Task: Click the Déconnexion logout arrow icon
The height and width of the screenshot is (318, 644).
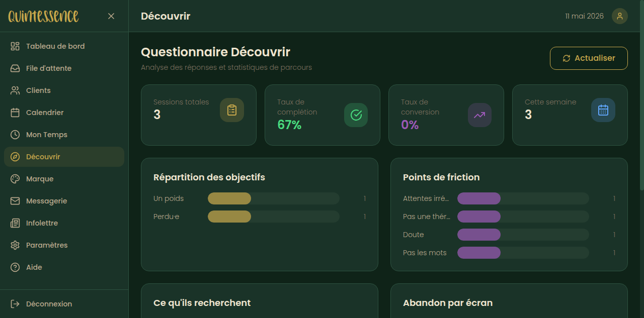Action: pyautogui.click(x=15, y=304)
